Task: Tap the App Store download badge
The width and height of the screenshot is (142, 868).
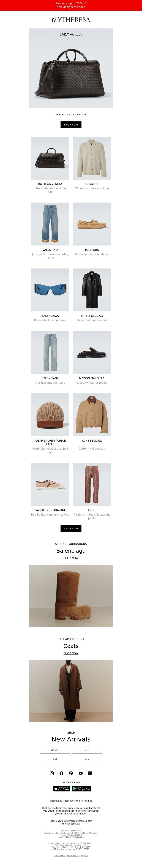Action: [62, 789]
